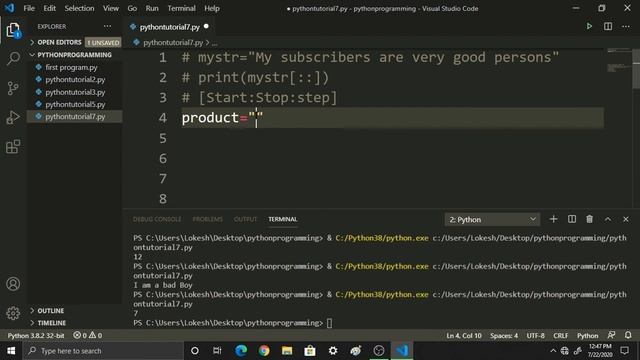This screenshot has height=360, width=640.
Task: Split the editor to the right
Action: pos(608,27)
